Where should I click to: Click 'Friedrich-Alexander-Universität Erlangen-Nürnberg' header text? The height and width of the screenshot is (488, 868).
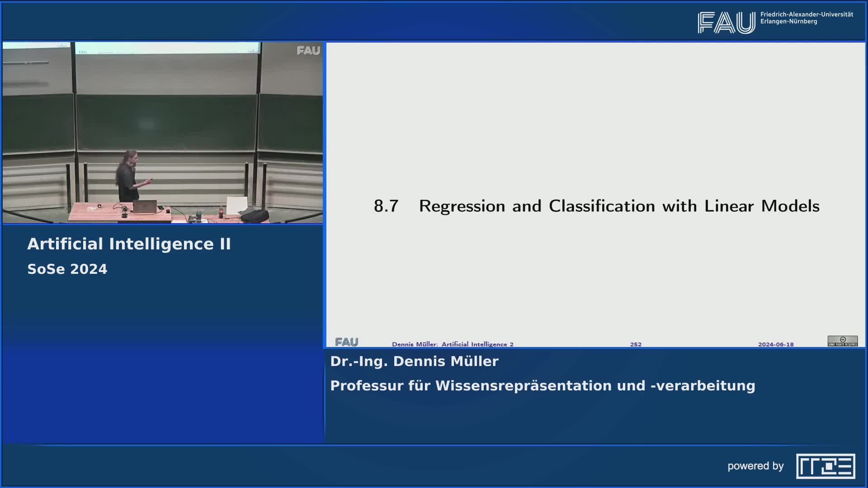(x=807, y=18)
